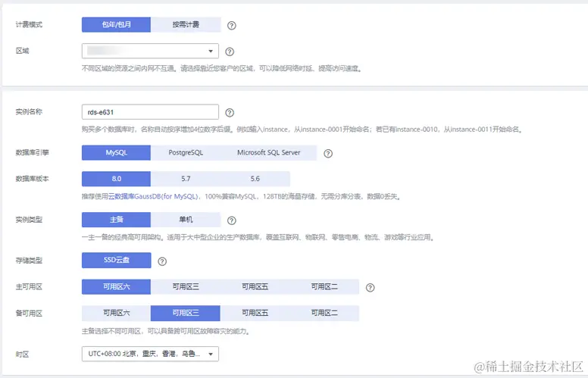This screenshot has width=588, height=378.
Task: Pick 可用区六 as standby zone (备可用区)
Action: 116,313
